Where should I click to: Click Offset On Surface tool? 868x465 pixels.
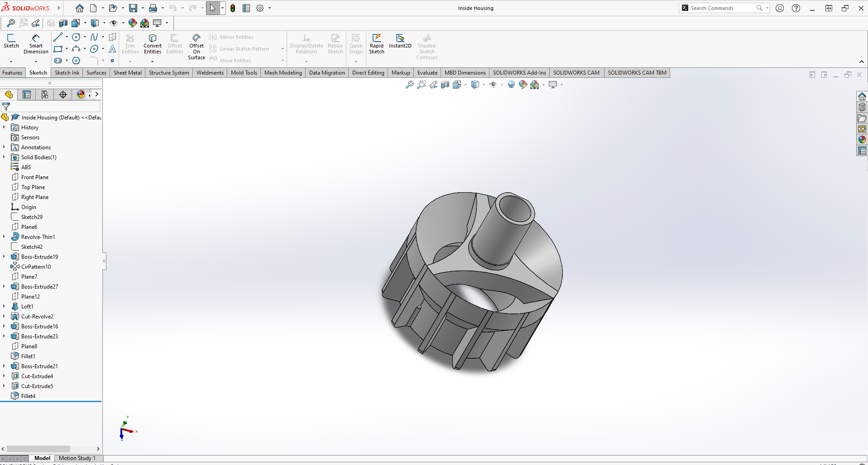point(197,46)
